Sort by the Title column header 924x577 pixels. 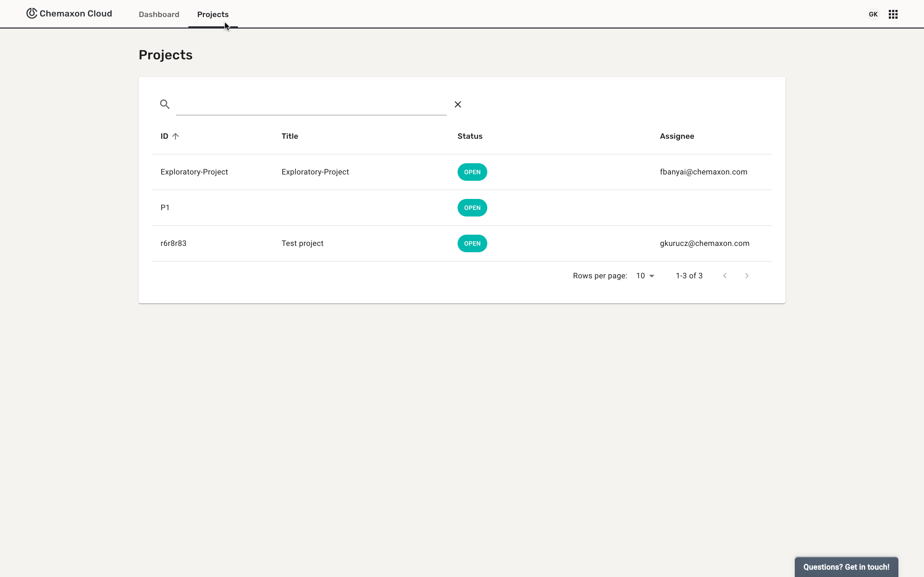point(290,136)
